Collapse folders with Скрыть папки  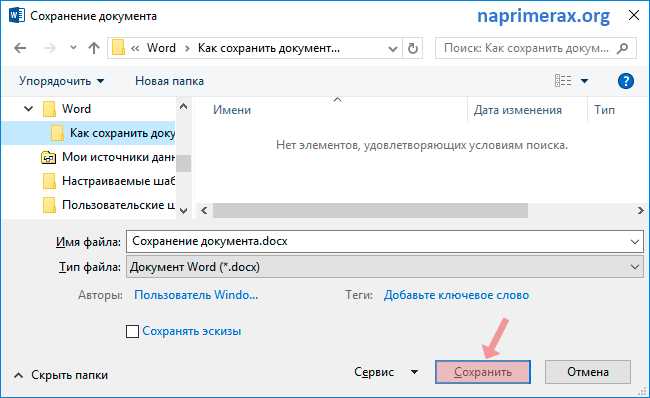pos(61,375)
